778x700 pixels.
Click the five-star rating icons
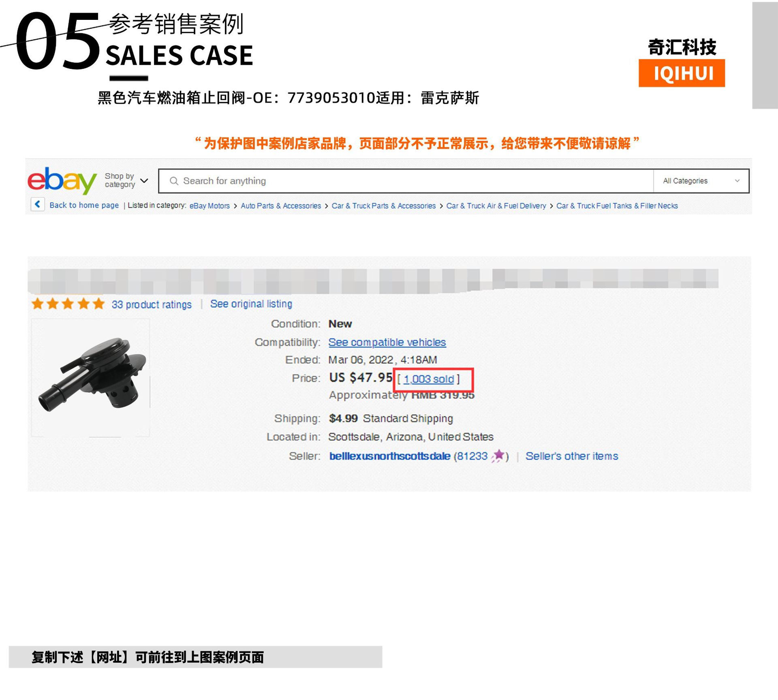coord(68,304)
